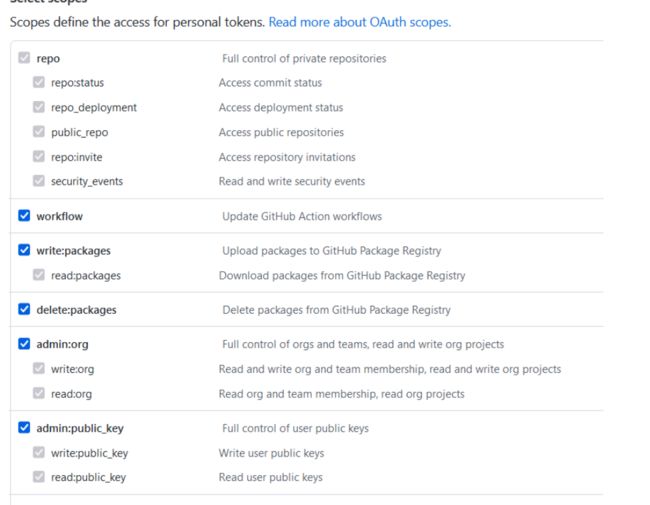Click the repo scope label
The image size is (650, 505).
click(x=48, y=59)
